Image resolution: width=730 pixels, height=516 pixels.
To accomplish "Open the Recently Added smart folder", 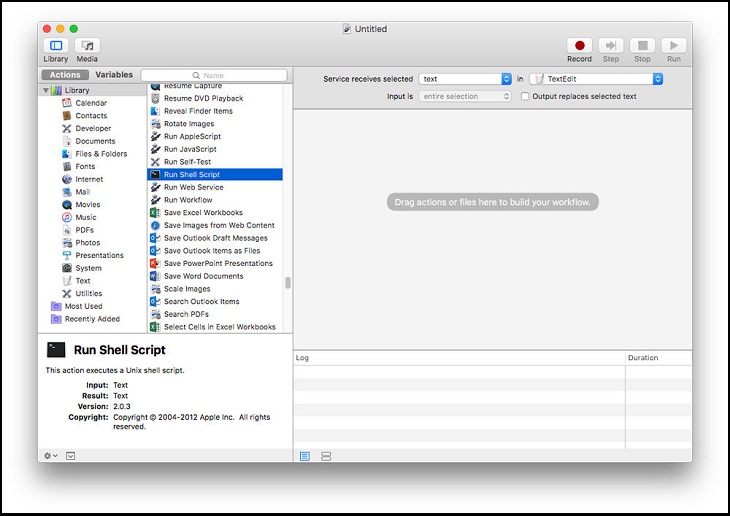I will pyautogui.click(x=86, y=319).
